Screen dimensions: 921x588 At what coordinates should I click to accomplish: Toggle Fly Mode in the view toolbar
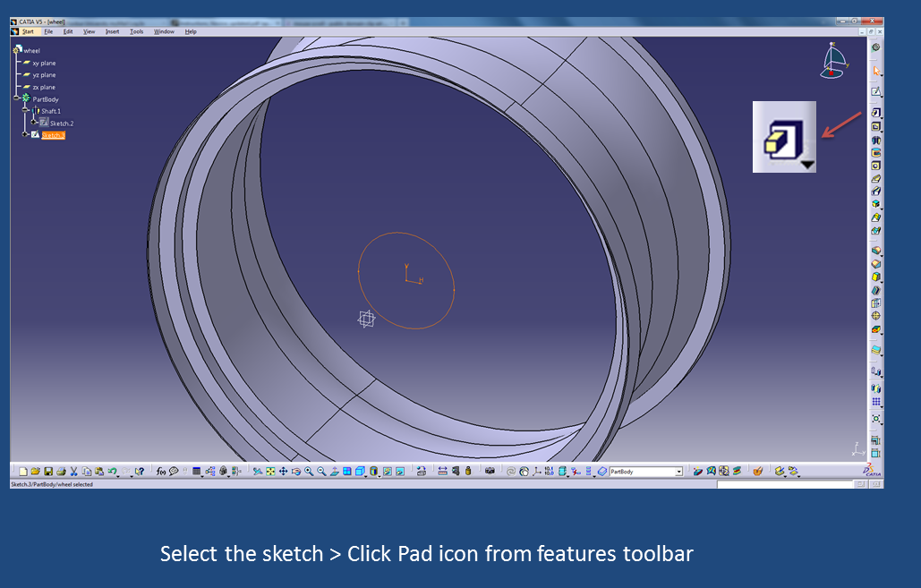(x=258, y=471)
